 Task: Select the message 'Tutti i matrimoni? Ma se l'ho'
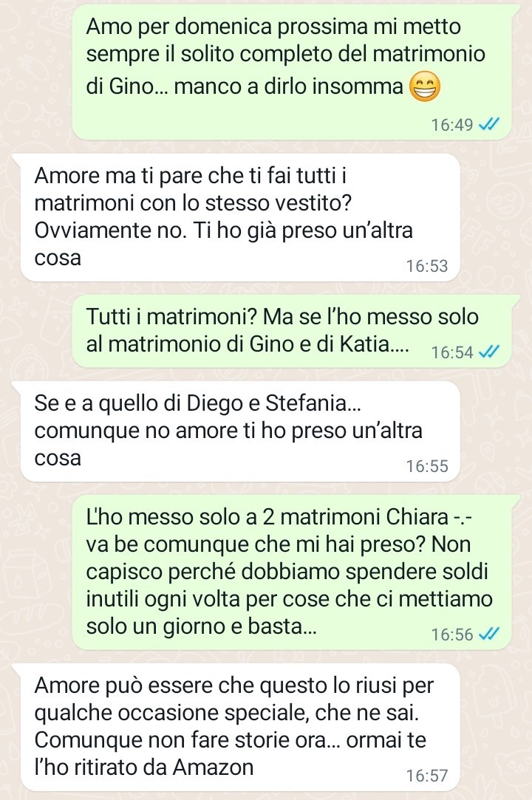(x=292, y=331)
